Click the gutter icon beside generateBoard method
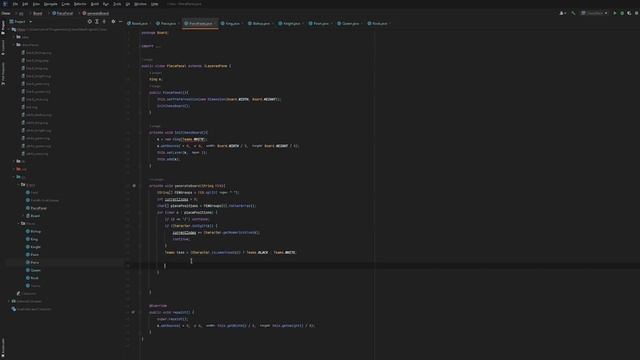The width and height of the screenshot is (640, 360). 134,186
